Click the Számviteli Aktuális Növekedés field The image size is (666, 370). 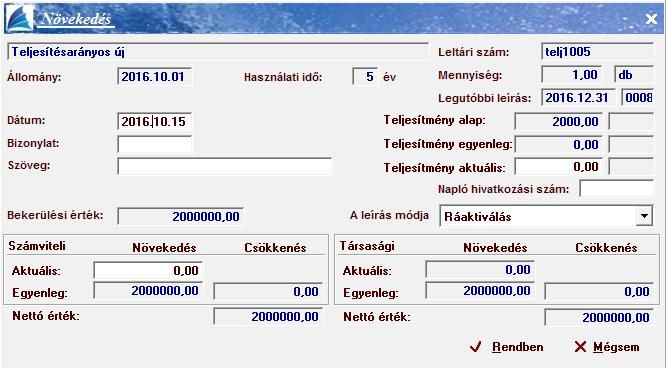pyautogui.click(x=148, y=270)
